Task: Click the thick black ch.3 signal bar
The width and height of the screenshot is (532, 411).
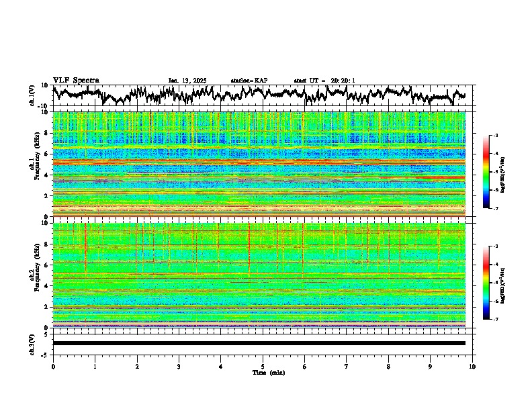Action: click(x=259, y=343)
